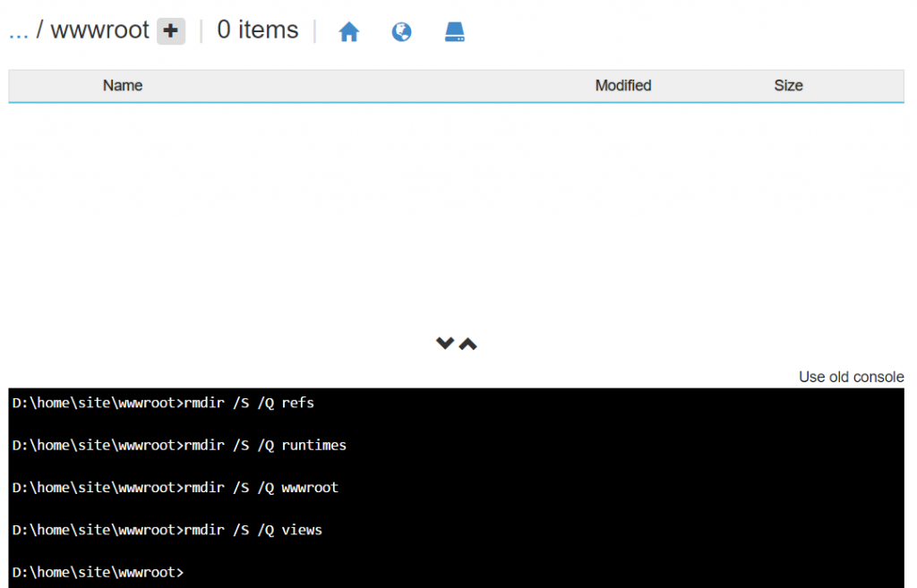
Task: Click the wwwroot breadcrumb label
Action: pos(100,30)
